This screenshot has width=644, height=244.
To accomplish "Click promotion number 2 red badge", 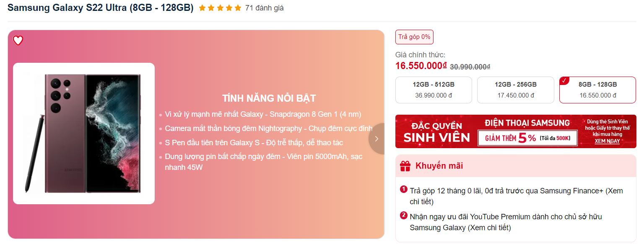I will coord(404,215).
